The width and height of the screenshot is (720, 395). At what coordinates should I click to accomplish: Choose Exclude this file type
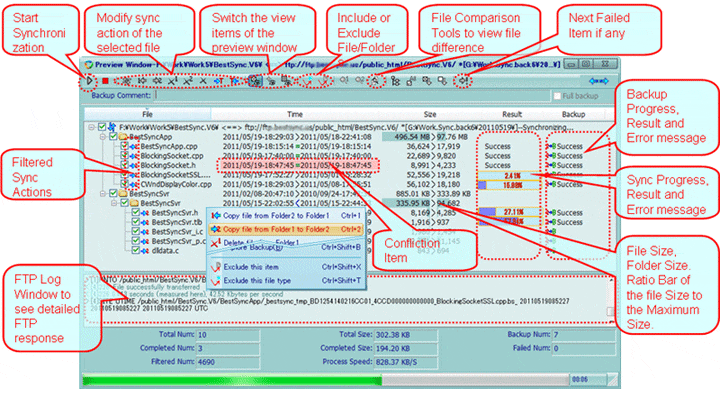point(286,281)
